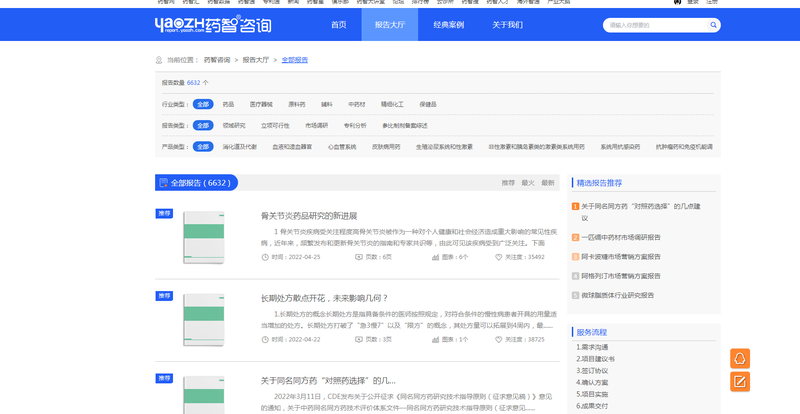Click the report count 6632 text
Viewport: 800px width, 414px height.
click(193, 83)
